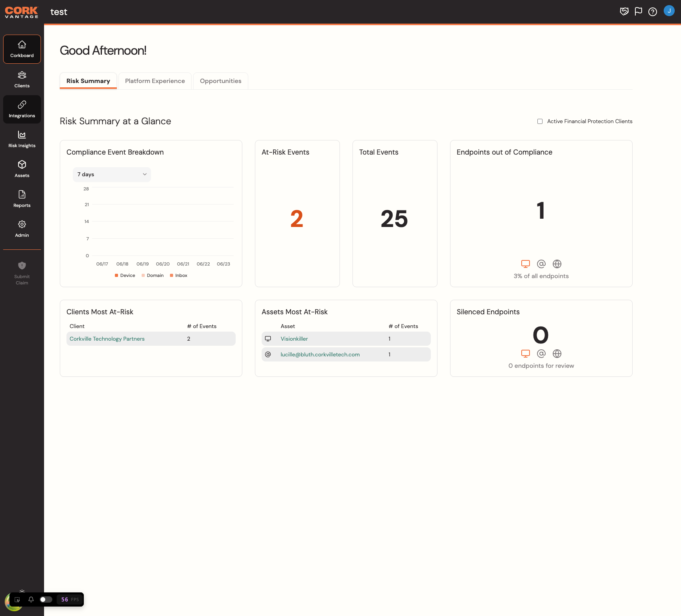This screenshot has height=616, width=681.
Task: Click '# of Events' header in Clients table
Action: point(202,326)
